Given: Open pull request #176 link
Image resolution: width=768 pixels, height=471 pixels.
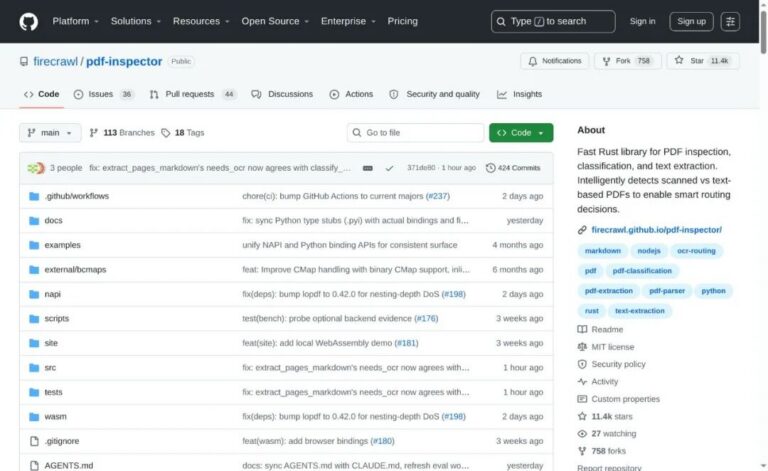Looking at the screenshot, I should (426, 319).
